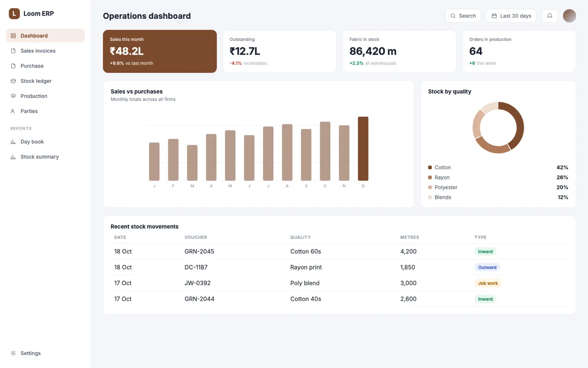Screen dimensions: 588x368
Task: Click the Sales invoices document icon
Action: [13, 51]
